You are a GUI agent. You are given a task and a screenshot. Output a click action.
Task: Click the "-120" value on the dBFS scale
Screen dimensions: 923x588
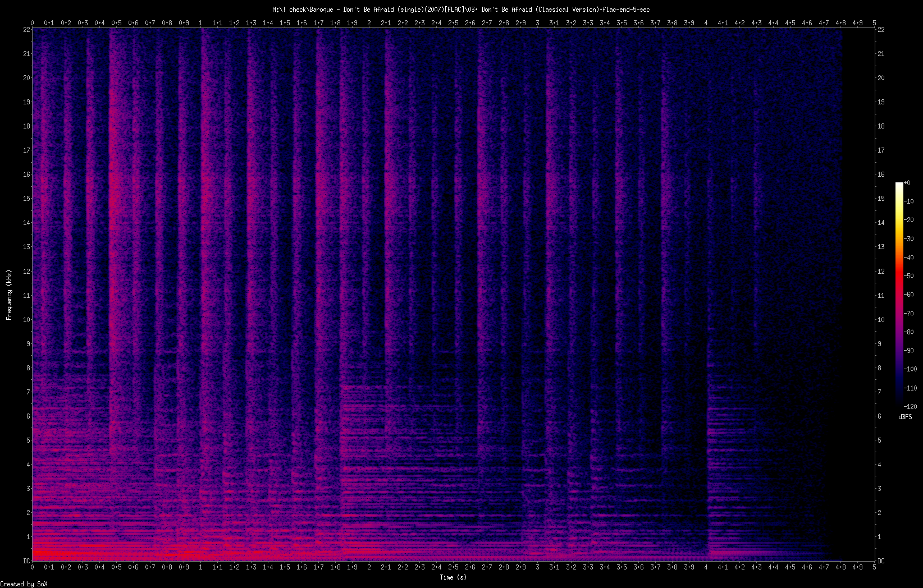pyautogui.click(x=911, y=407)
